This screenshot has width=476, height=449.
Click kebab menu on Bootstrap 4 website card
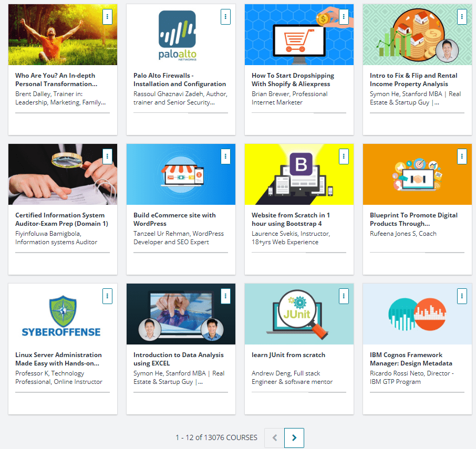click(x=344, y=156)
